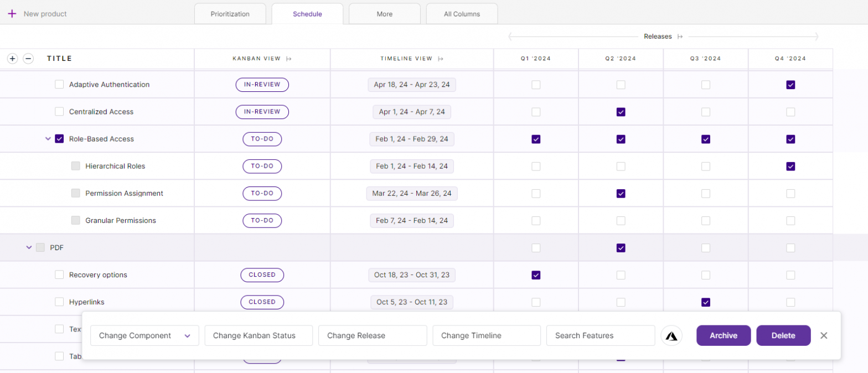Click the arrow icon next to Kanban View

(289, 59)
